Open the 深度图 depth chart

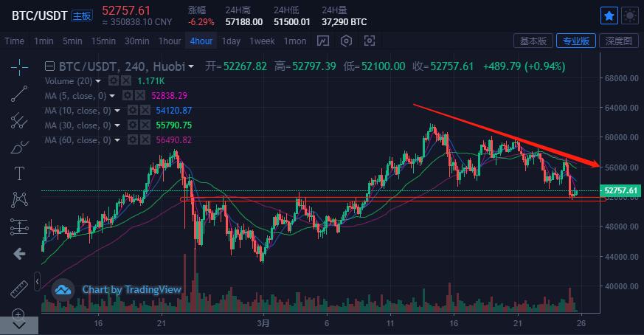(618, 41)
